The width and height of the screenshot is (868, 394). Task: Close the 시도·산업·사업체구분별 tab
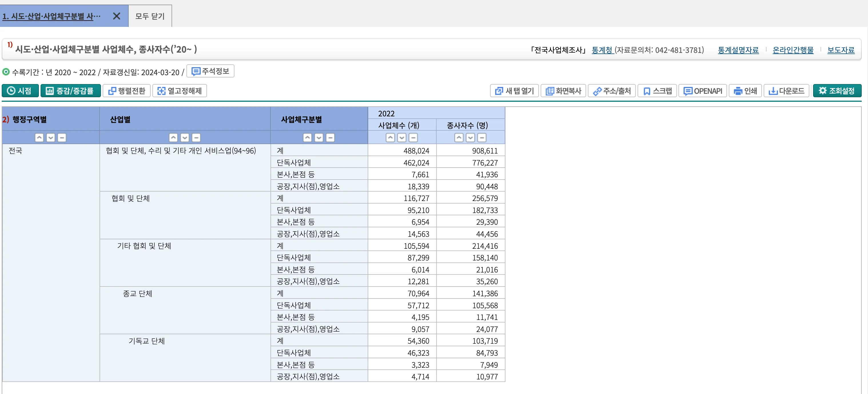[117, 16]
